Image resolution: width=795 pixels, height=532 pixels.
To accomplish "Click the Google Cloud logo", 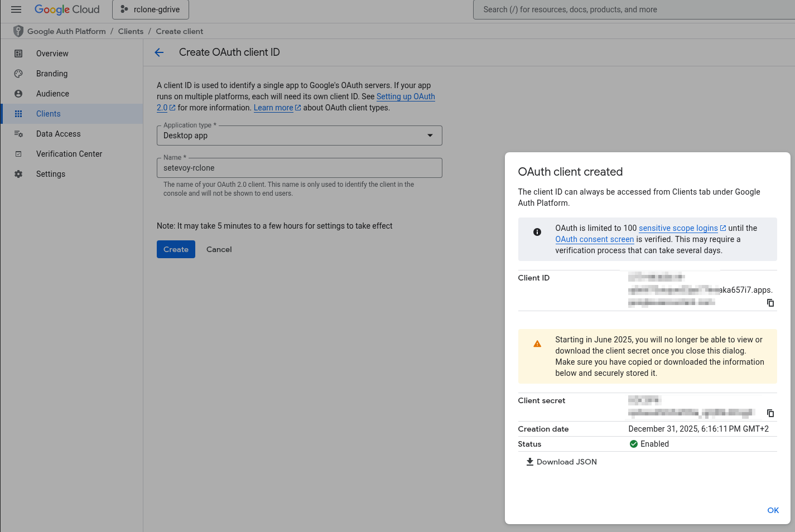I will (x=67, y=9).
